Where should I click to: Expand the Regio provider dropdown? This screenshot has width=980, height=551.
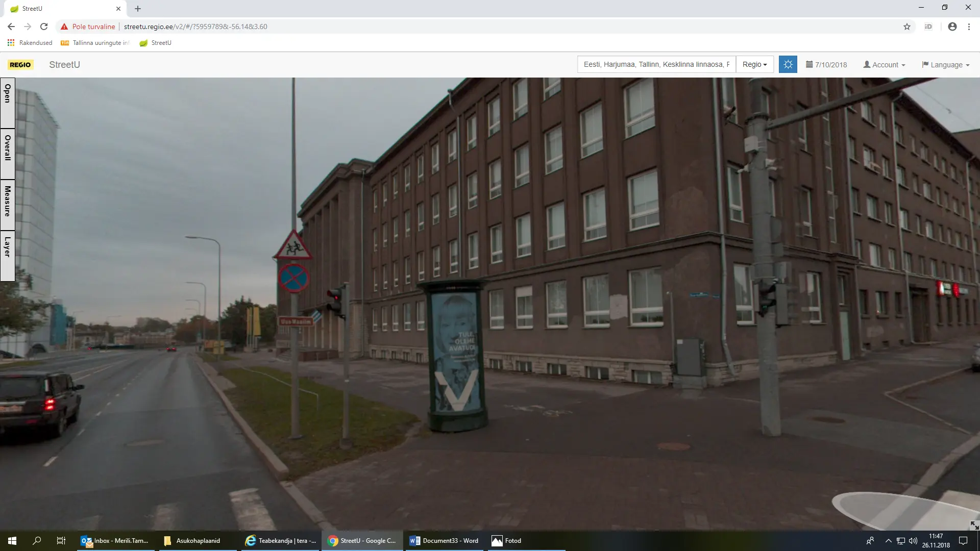click(754, 64)
